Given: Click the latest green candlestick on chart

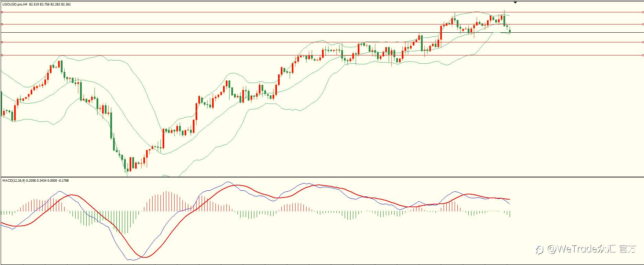Looking at the screenshot, I should (510, 31).
